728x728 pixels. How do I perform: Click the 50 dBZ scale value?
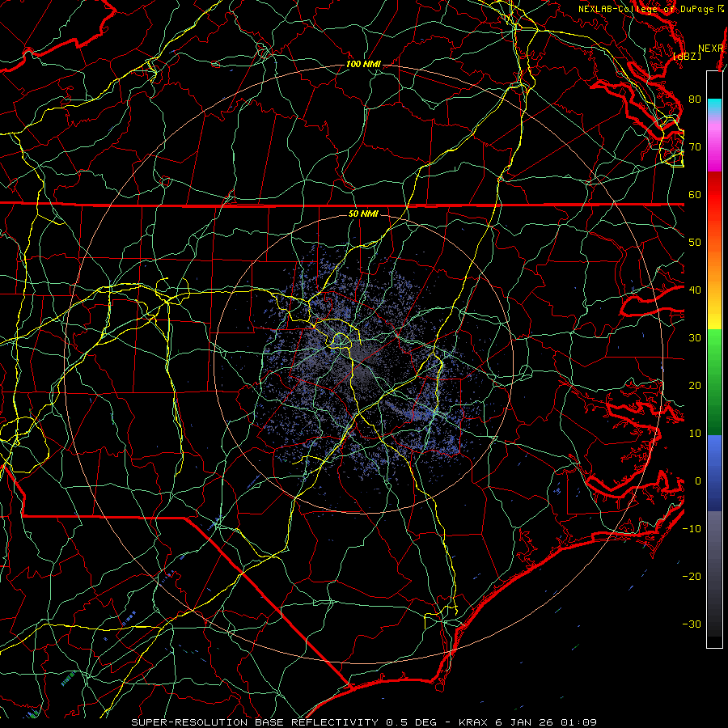[695, 243]
